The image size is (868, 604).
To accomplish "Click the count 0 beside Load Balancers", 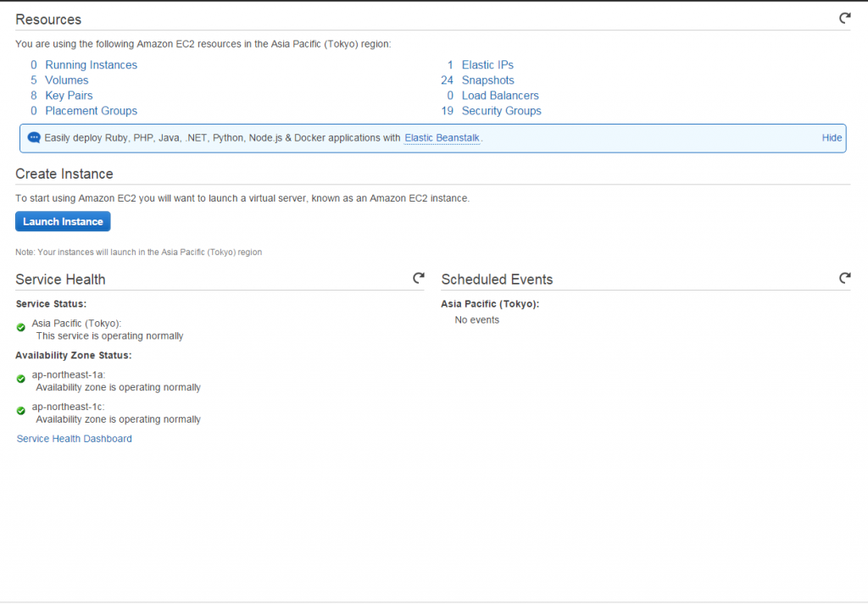I will coord(450,96).
